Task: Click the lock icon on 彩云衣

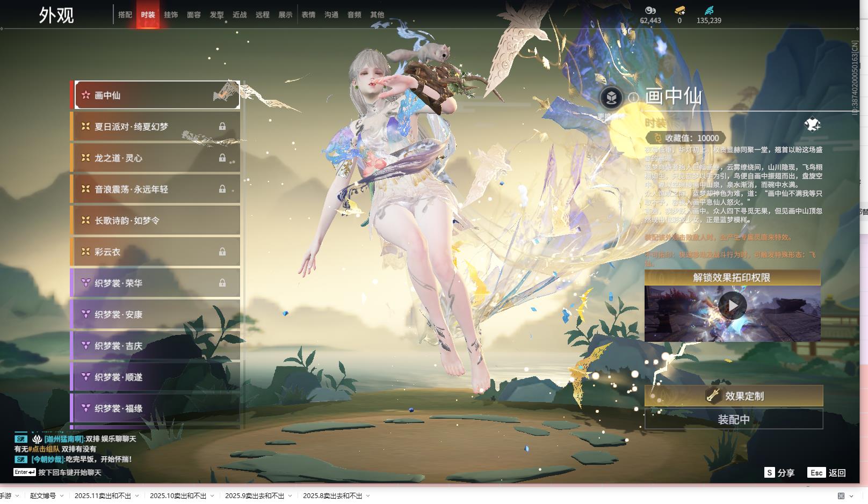Action: (222, 252)
